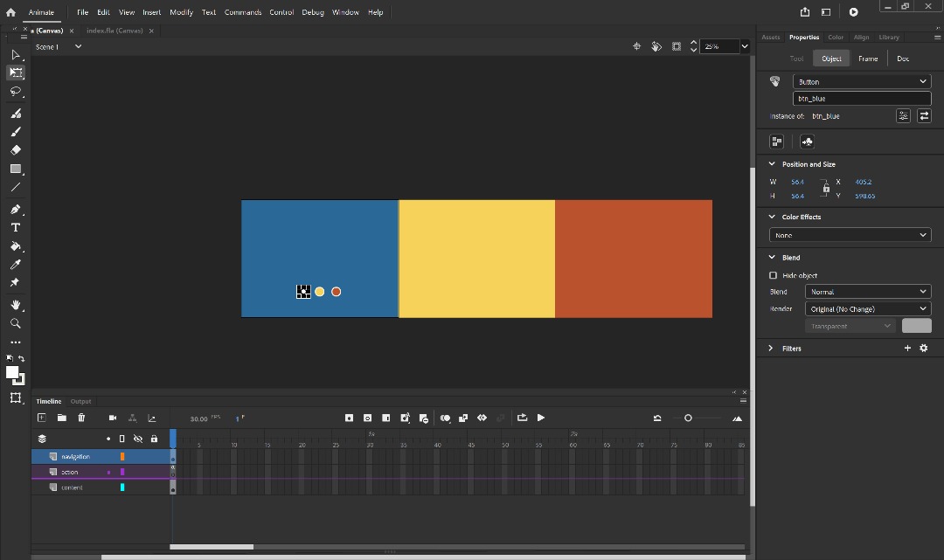Click the fill color swatch in toolbar
The image size is (944, 560).
click(12, 372)
